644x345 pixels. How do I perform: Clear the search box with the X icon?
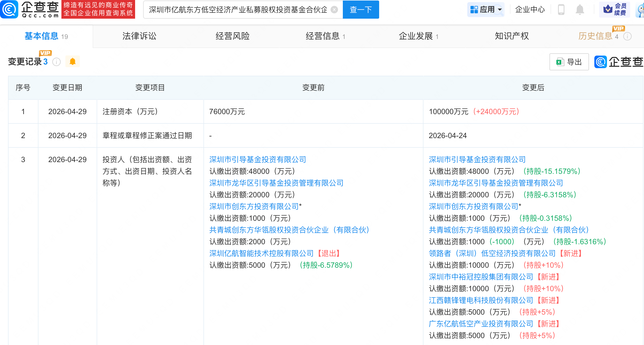click(334, 10)
